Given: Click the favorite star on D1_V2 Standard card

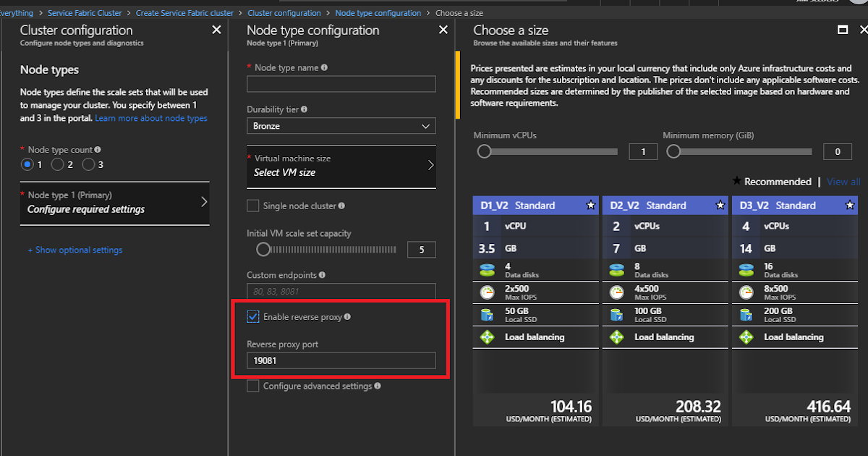Looking at the screenshot, I should (x=592, y=206).
